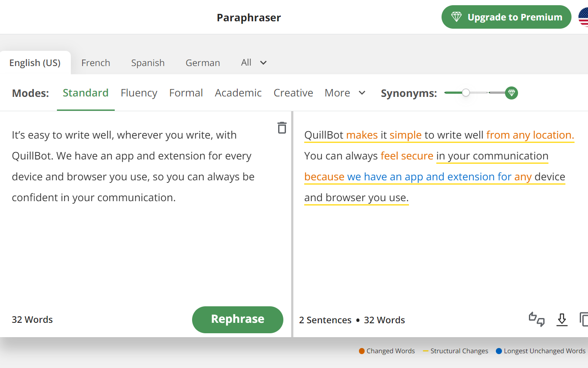
Task: Click the premium diamond on Synonyms slider
Action: 512,93
